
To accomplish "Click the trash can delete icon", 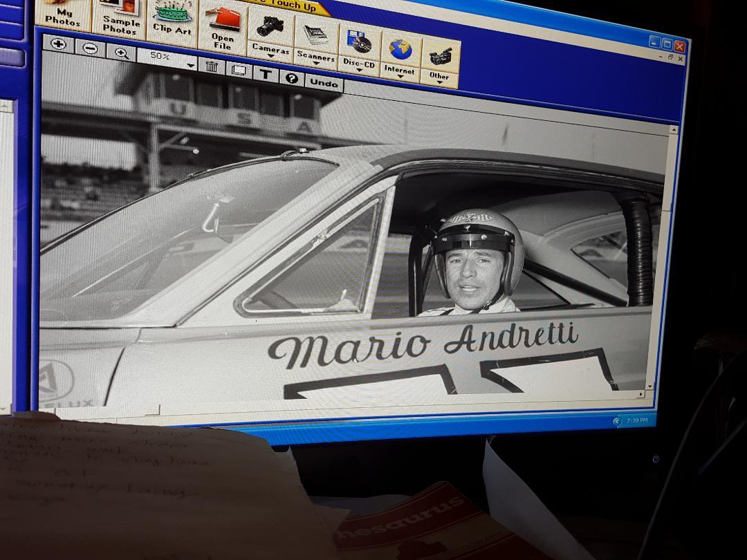I will coord(212,66).
